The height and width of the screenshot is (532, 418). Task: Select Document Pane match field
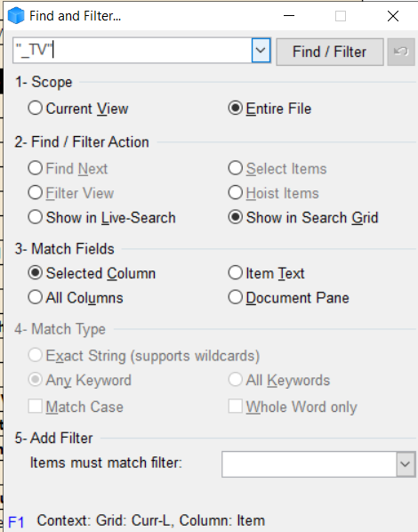coord(289,297)
